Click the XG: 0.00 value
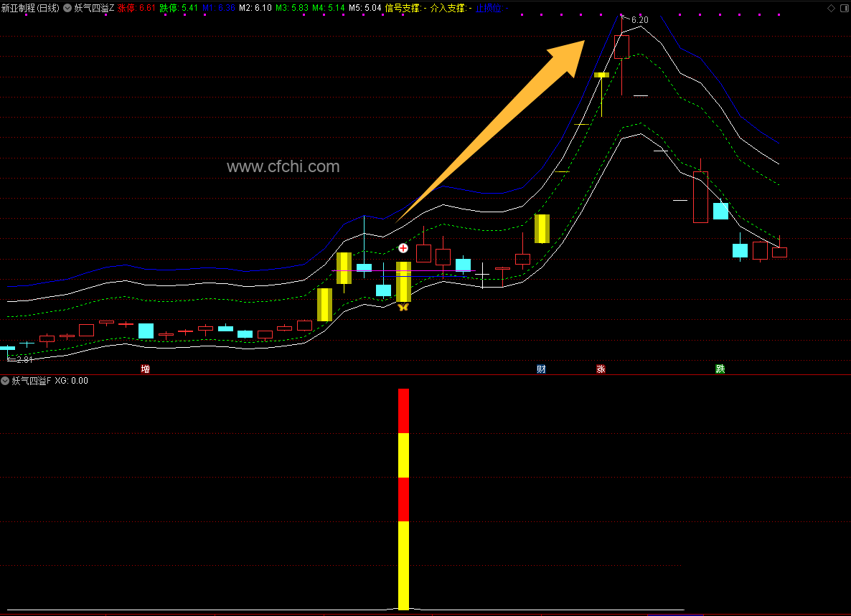This screenshot has height=616, width=851. click(x=71, y=381)
